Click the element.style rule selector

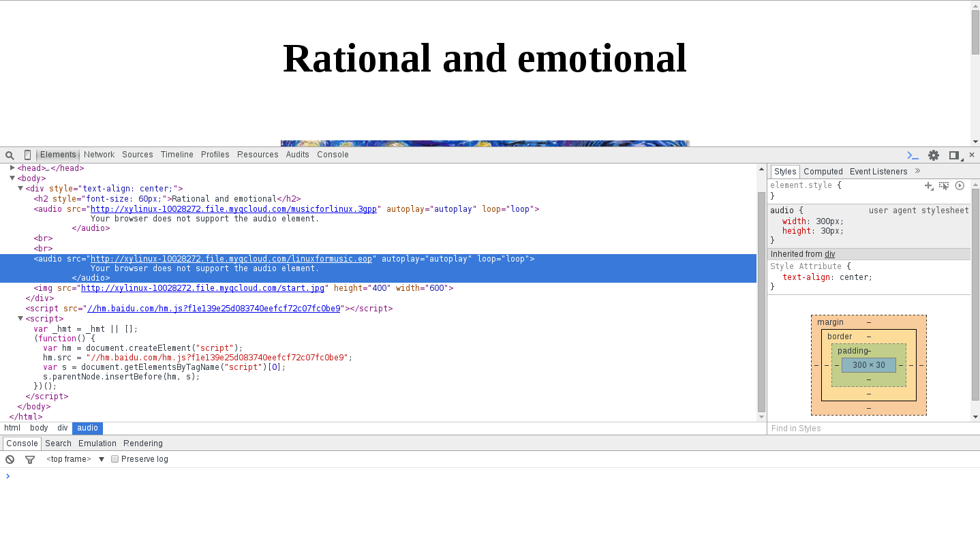point(801,185)
